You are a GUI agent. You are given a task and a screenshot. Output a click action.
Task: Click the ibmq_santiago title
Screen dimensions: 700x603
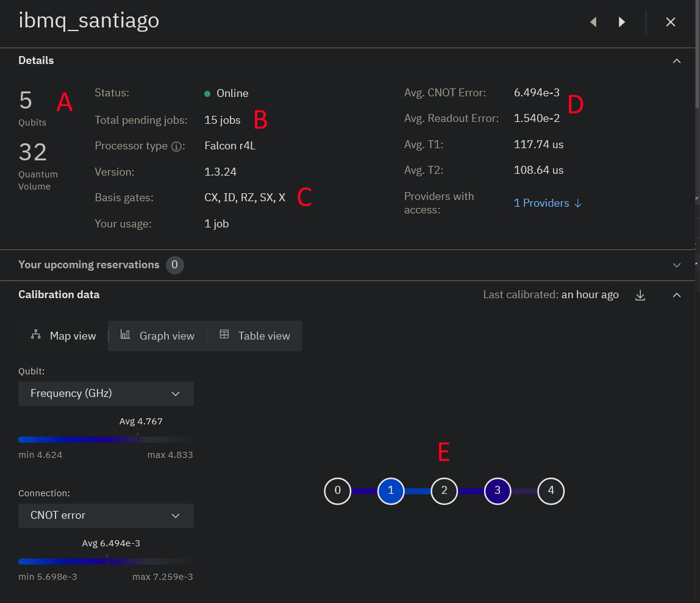89,21
